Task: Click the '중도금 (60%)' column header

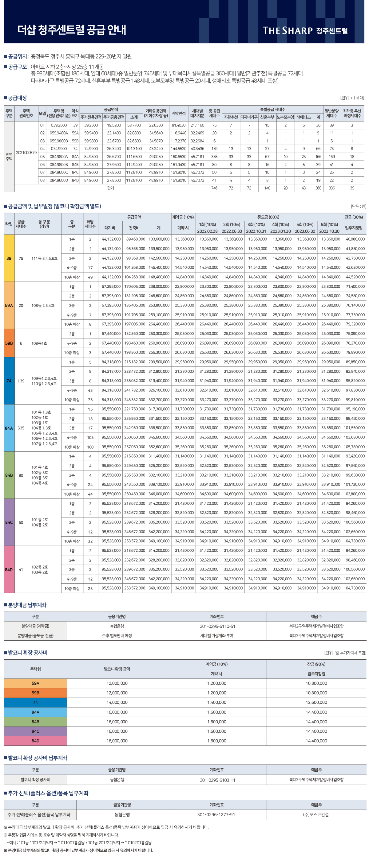Action: (268, 217)
